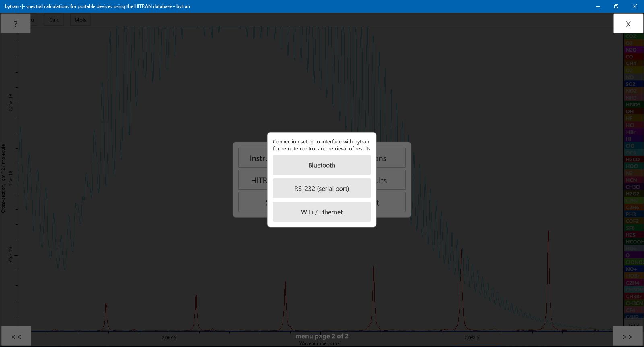This screenshot has width=644, height=347.
Task: Toggle the OH molecule entry
Action: point(634,112)
